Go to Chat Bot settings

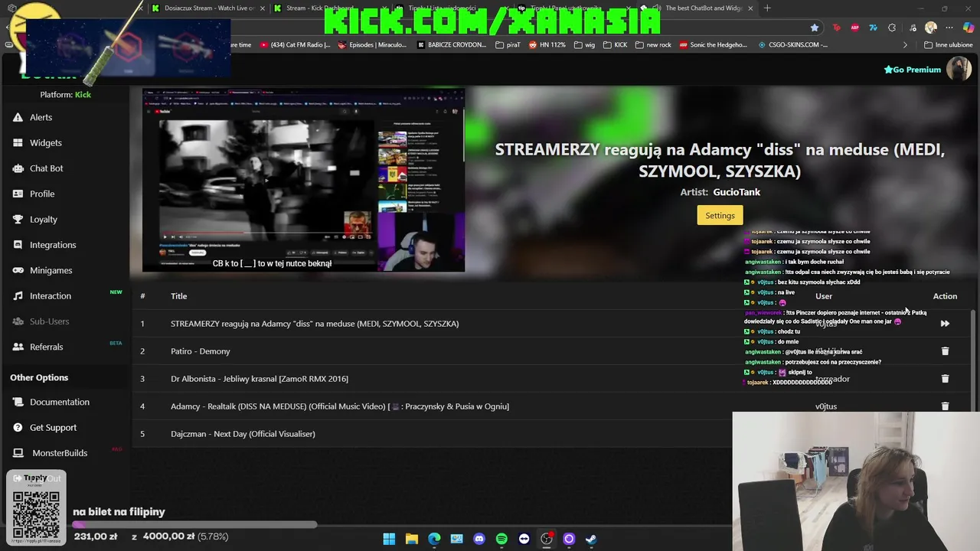38,168
